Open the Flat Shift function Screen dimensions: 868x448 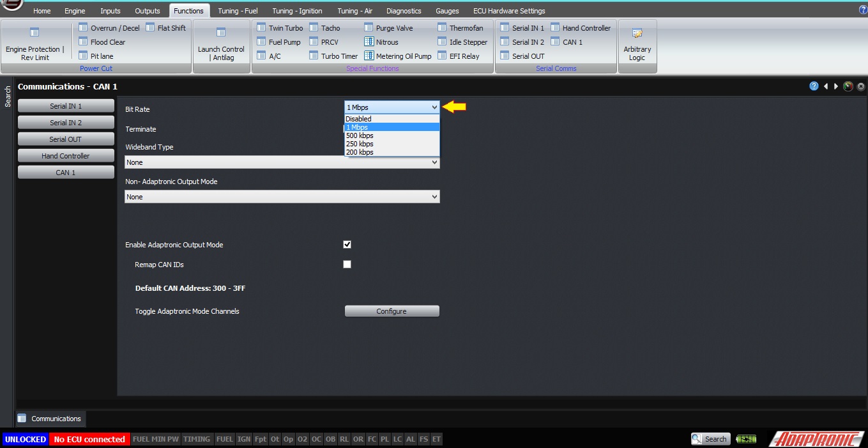pos(166,28)
